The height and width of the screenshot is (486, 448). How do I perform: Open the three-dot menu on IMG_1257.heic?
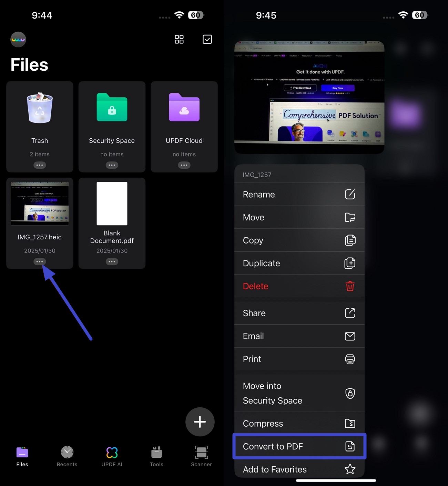39,261
